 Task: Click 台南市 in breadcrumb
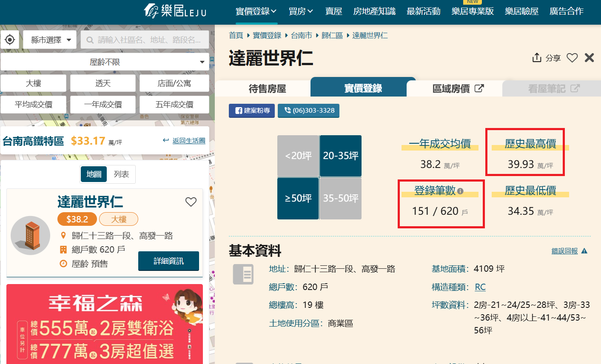click(x=302, y=35)
